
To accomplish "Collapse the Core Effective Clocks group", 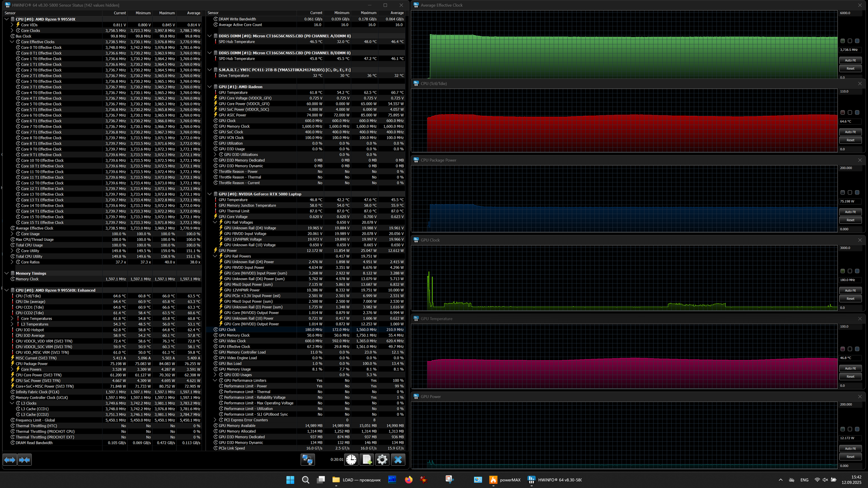I will click(x=12, y=42).
